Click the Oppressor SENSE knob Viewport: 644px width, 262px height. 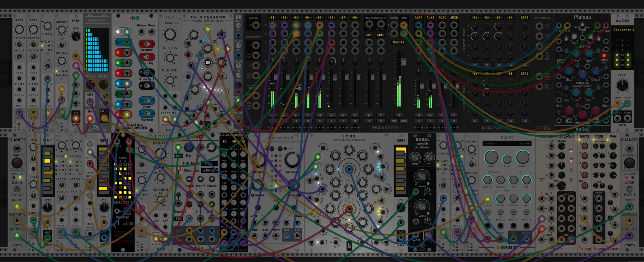pyautogui.click(x=90, y=84)
